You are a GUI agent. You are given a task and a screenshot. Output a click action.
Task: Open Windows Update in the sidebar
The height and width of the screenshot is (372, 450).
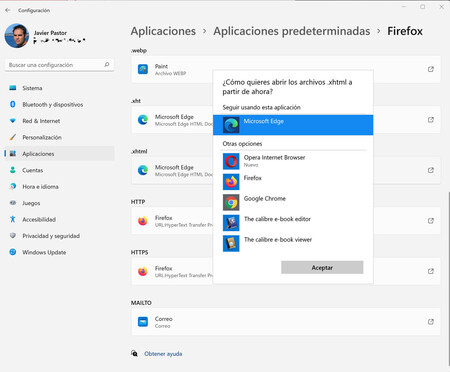[x=59, y=252]
